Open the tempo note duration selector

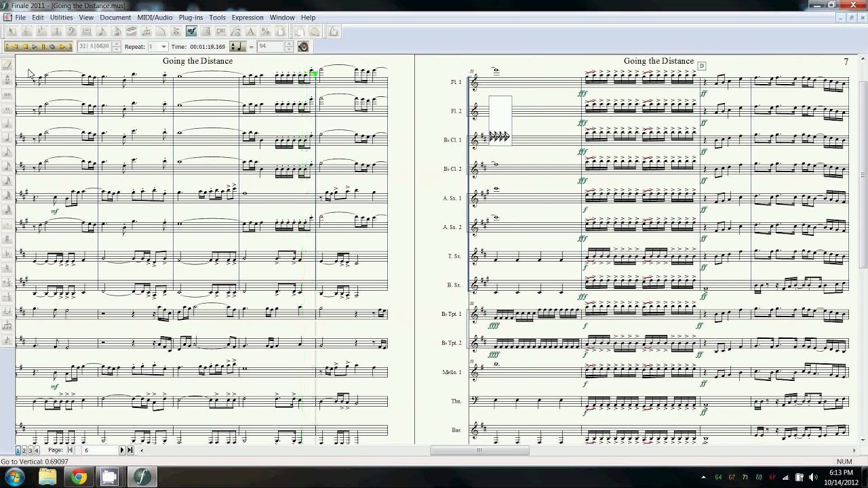point(237,46)
